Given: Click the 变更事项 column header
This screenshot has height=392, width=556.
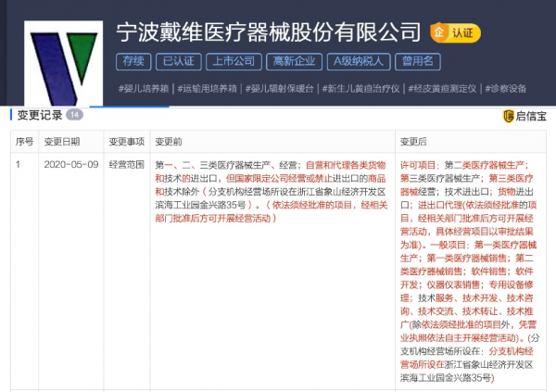Looking at the screenshot, I should (127, 142).
